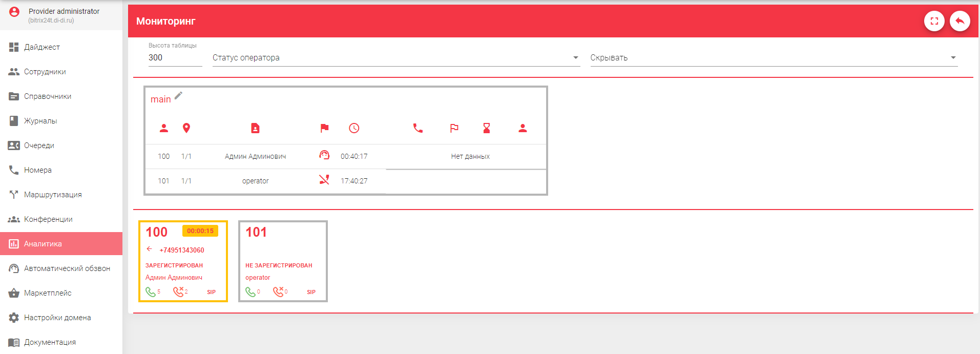Open the Статус оператора dropdown

pos(396,57)
